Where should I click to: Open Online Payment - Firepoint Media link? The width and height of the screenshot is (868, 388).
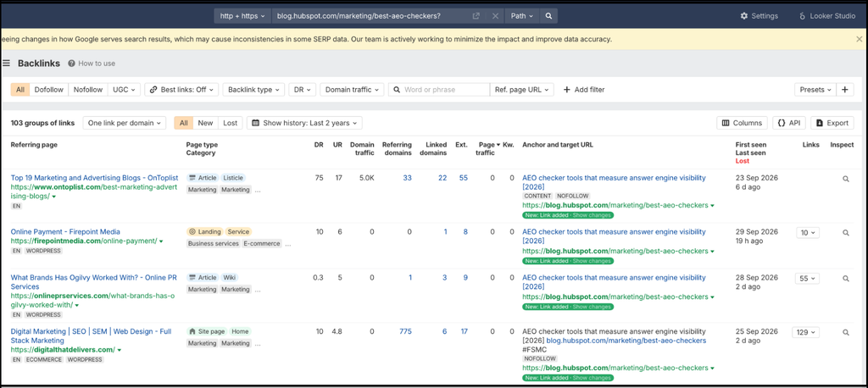tap(65, 232)
